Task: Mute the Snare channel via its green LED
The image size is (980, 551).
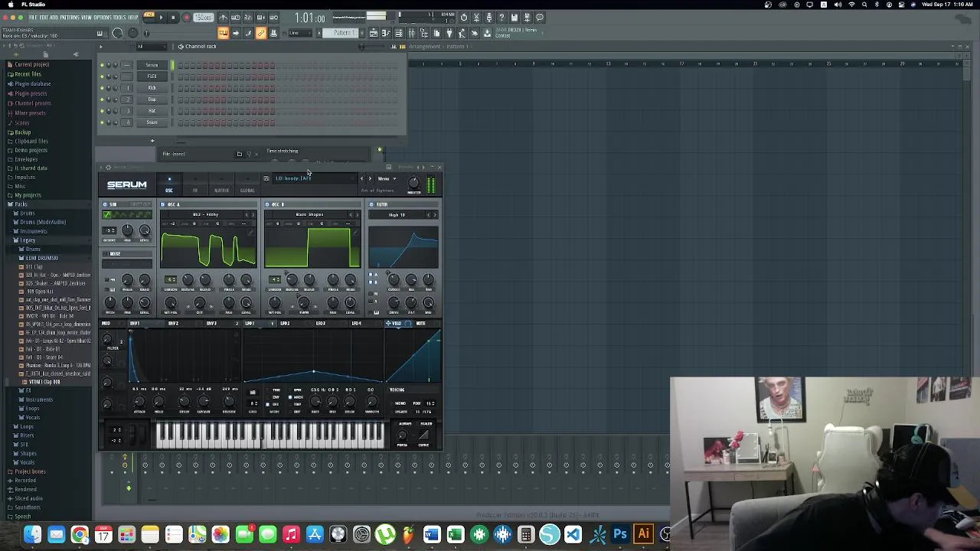Action: [x=102, y=122]
